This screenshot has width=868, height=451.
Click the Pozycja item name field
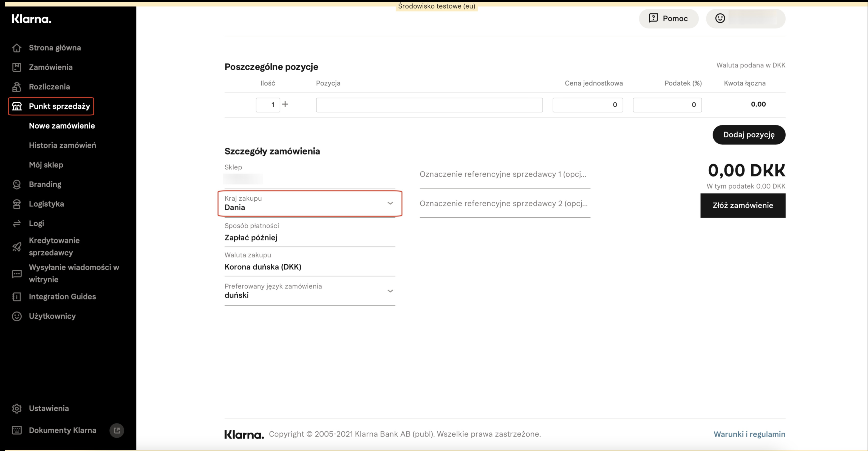coord(429,105)
